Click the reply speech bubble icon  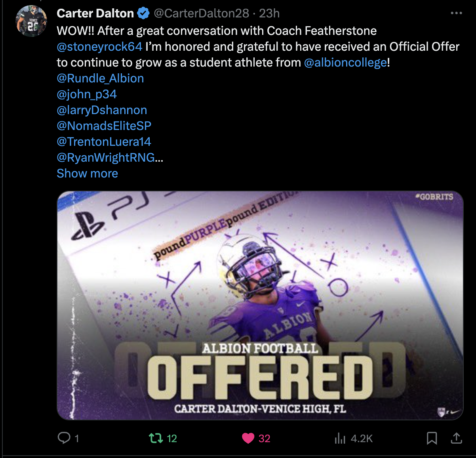tap(64, 438)
